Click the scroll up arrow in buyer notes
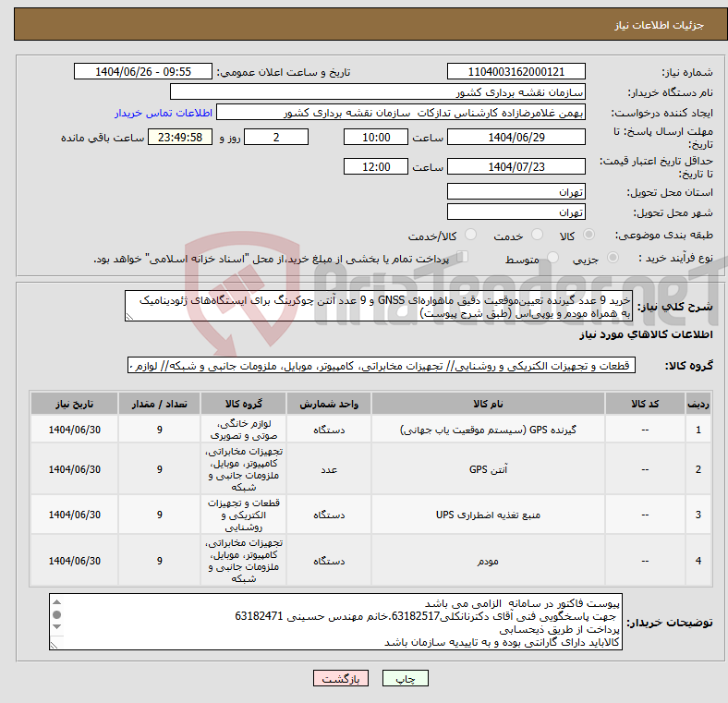 tap(56, 602)
